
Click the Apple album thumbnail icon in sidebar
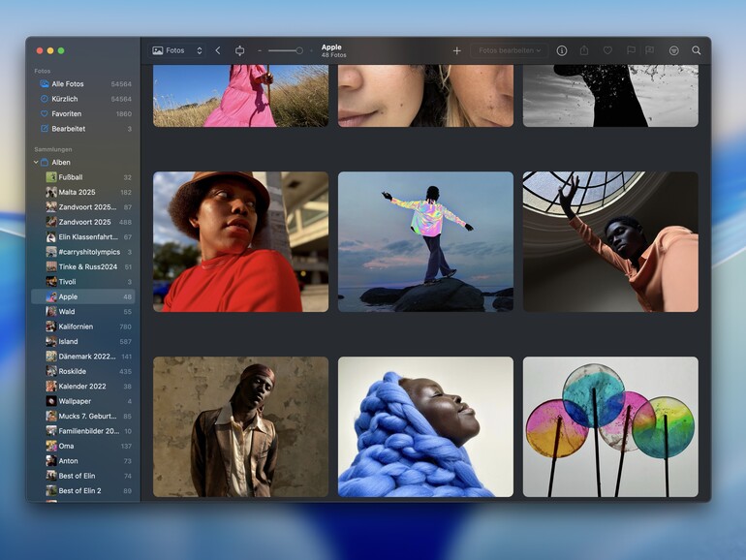51,296
